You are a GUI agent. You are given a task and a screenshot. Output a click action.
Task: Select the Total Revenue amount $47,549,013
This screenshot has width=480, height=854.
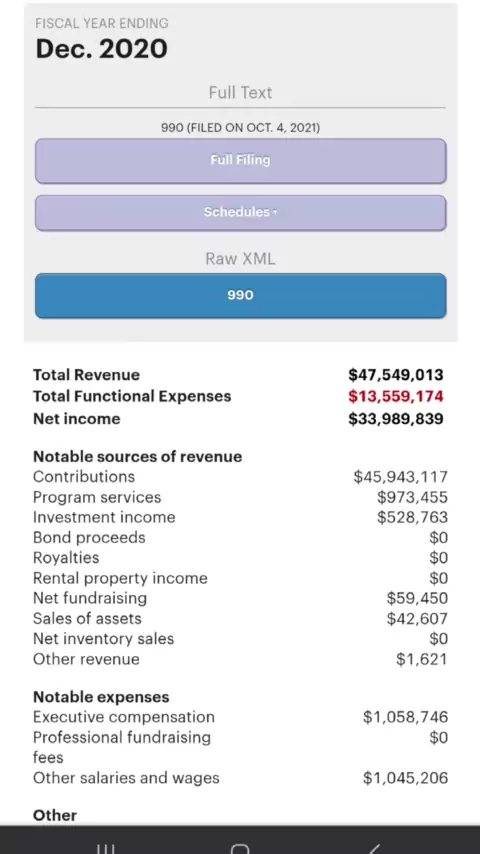396,375
